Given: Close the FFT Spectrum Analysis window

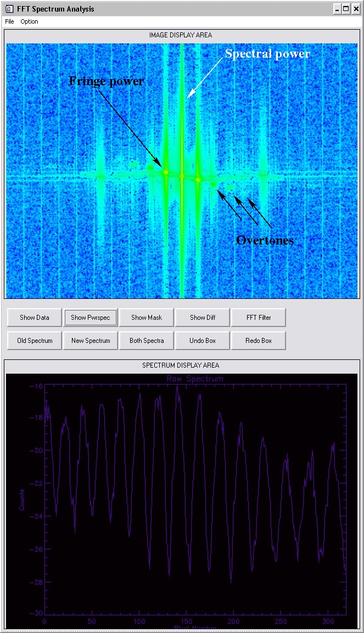Looking at the screenshot, I should (356, 9).
